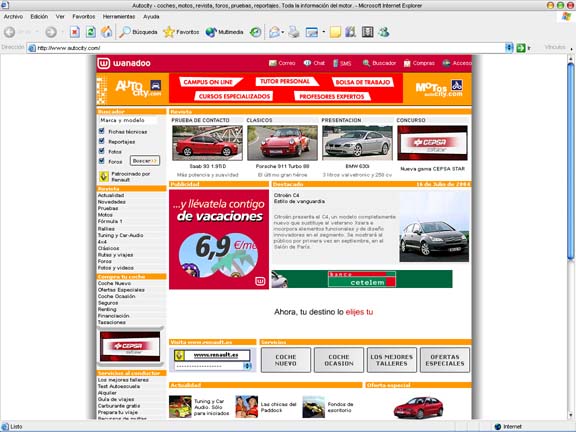This screenshot has width=576, height=432.
Task: Open Multimedia toolbar button
Action: coord(224,32)
